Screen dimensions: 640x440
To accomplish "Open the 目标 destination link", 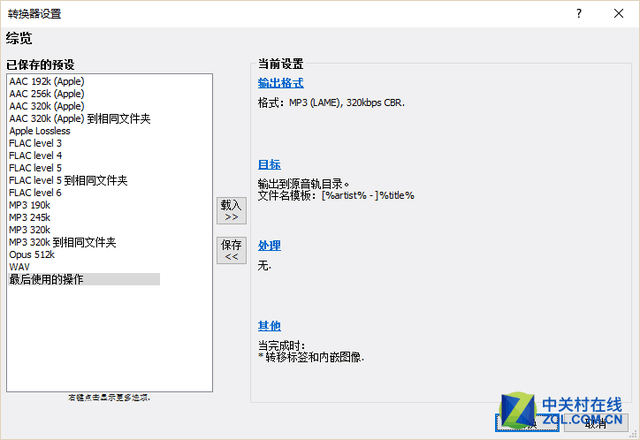I will pyautogui.click(x=269, y=164).
